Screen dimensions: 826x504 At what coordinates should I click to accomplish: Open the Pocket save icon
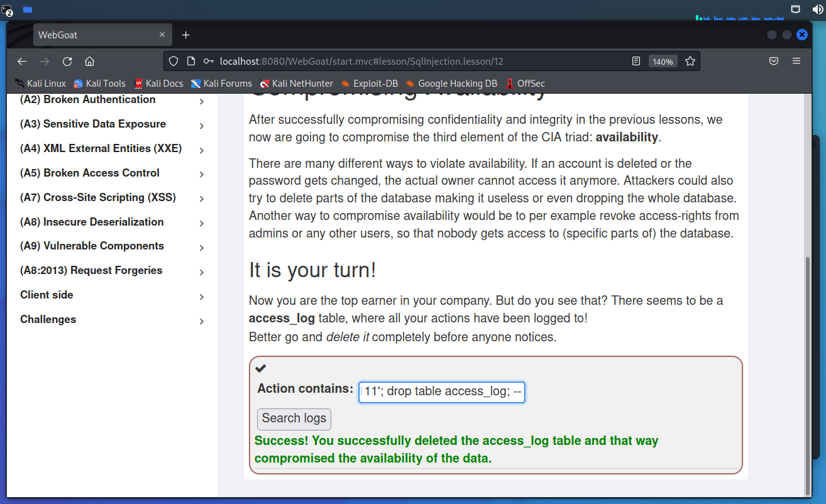[x=774, y=62]
